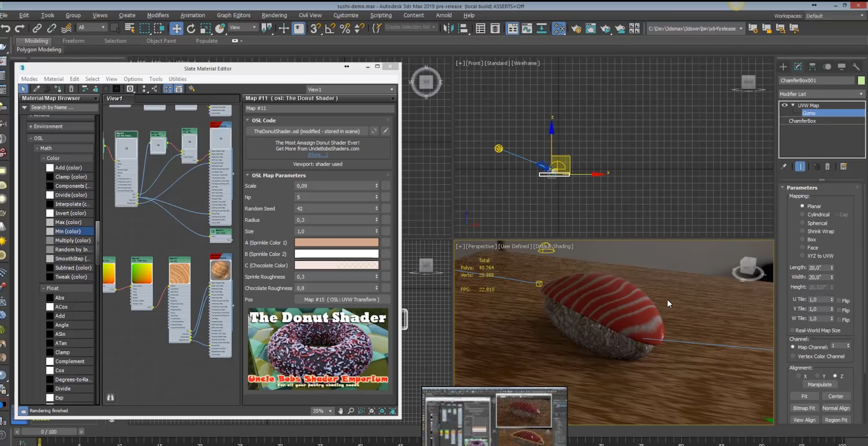
Task: Click the Undo arrow icon
Action: (6, 29)
